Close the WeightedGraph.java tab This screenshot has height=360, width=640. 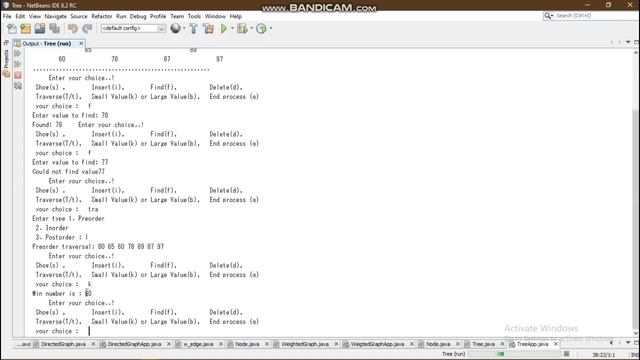pos(336,344)
